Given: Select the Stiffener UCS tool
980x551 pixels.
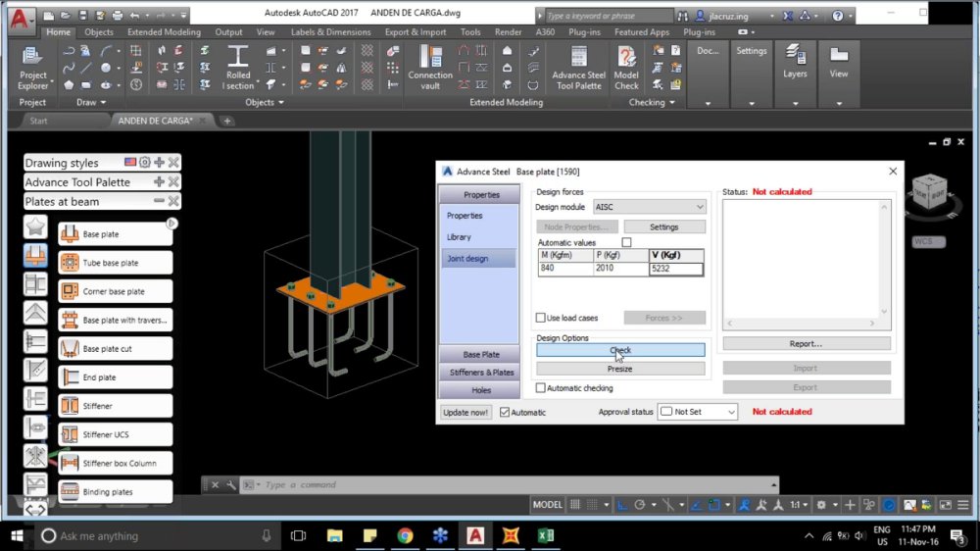Looking at the screenshot, I should point(115,434).
